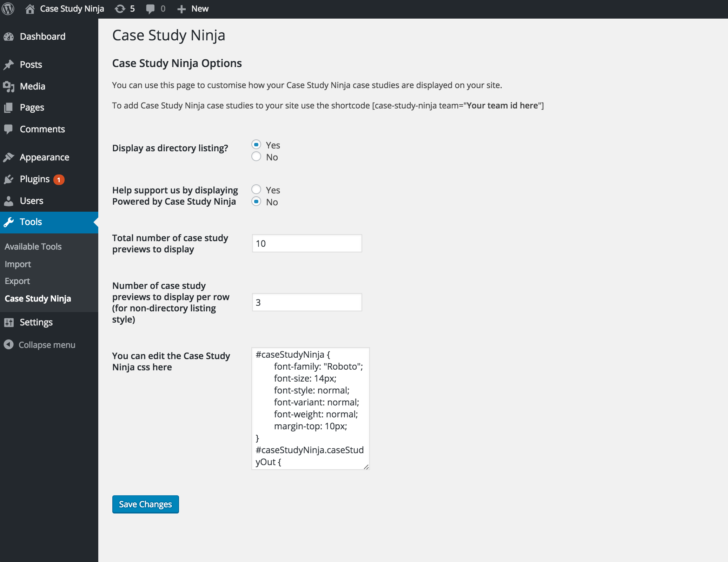Image resolution: width=728 pixels, height=562 pixels.
Task: Click Save Changes button
Action: coord(145,504)
